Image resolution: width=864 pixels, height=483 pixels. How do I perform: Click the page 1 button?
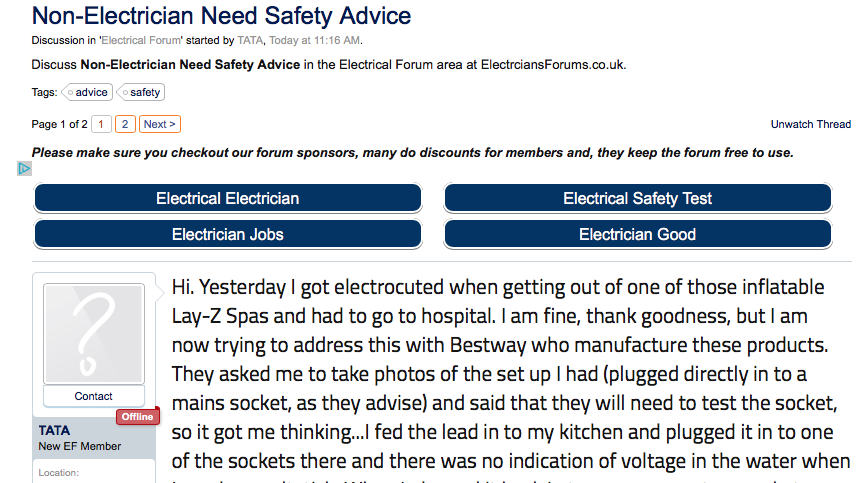pyautogui.click(x=102, y=124)
